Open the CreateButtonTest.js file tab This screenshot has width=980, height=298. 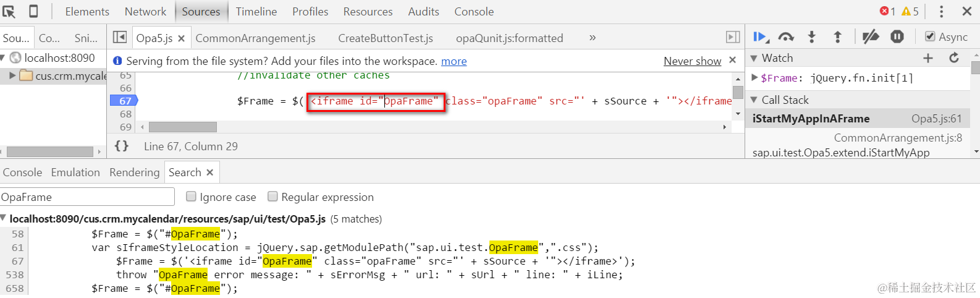pyautogui.click(x=386, y=38)
